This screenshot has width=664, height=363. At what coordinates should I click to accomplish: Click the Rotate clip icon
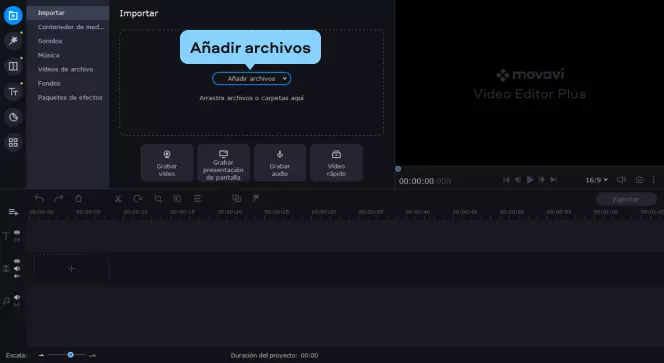(138, 198)
